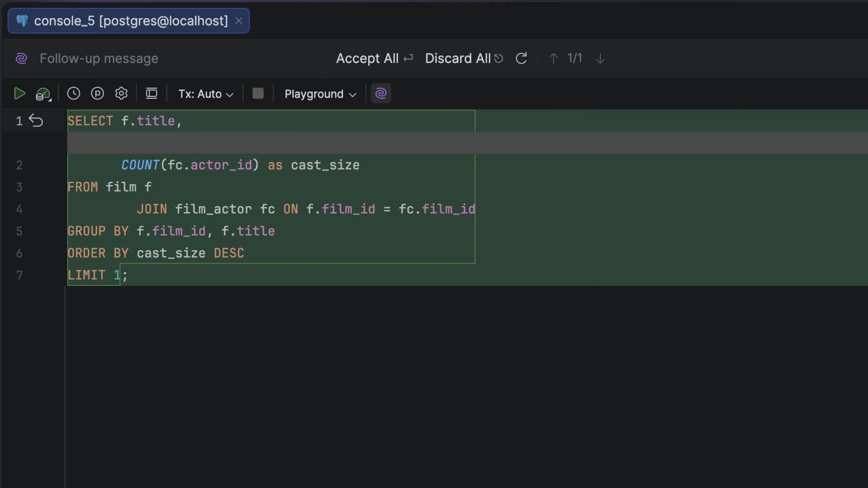Image resolution: width=868 pixels, height=488 pixels.
Task: Click the cast_size alias on line 2
Action: (x=325, y=165)
